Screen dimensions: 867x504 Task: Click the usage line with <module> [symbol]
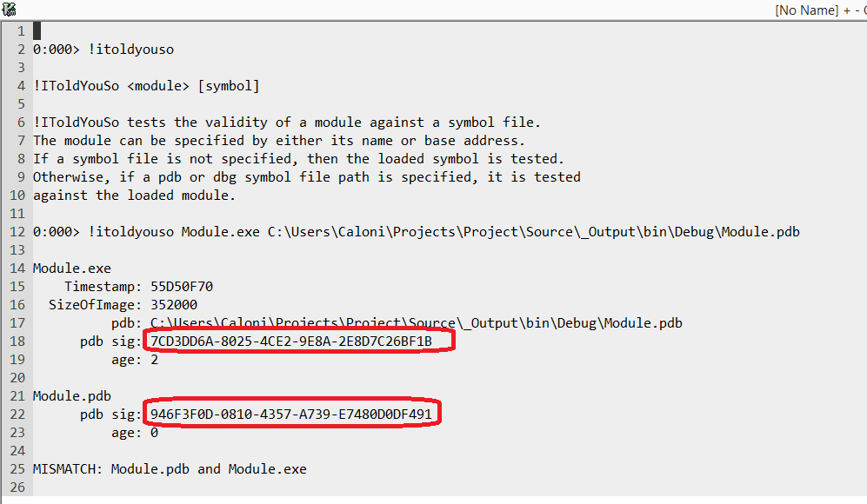pyautogui.click(x=146, y=86)
